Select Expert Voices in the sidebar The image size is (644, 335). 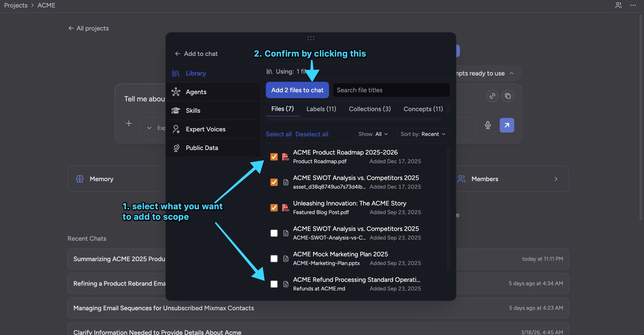coord(213,129)
